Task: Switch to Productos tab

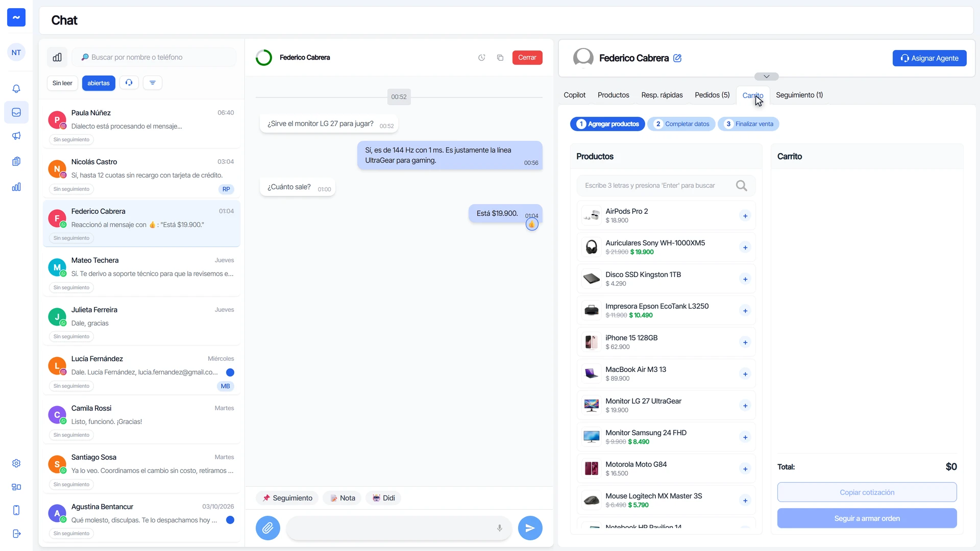Action: 614,95
